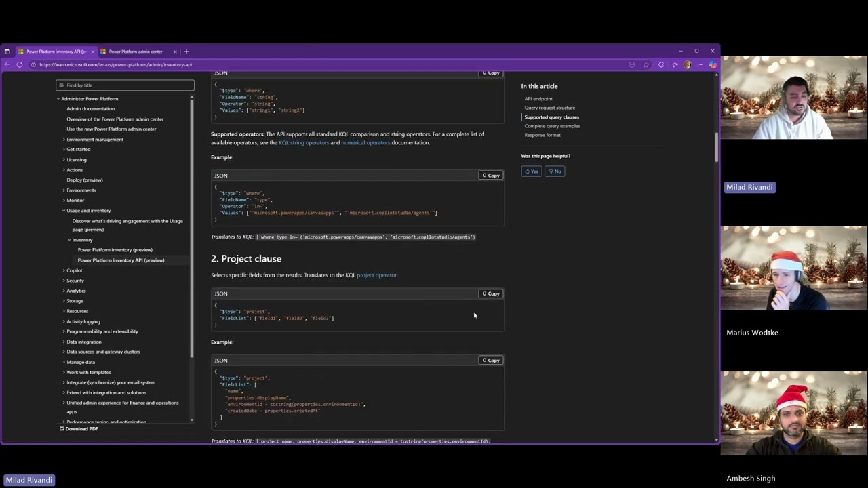Jump to API endpoint section
The height and width of the screenshot is (488, 868).
point(538,99)
